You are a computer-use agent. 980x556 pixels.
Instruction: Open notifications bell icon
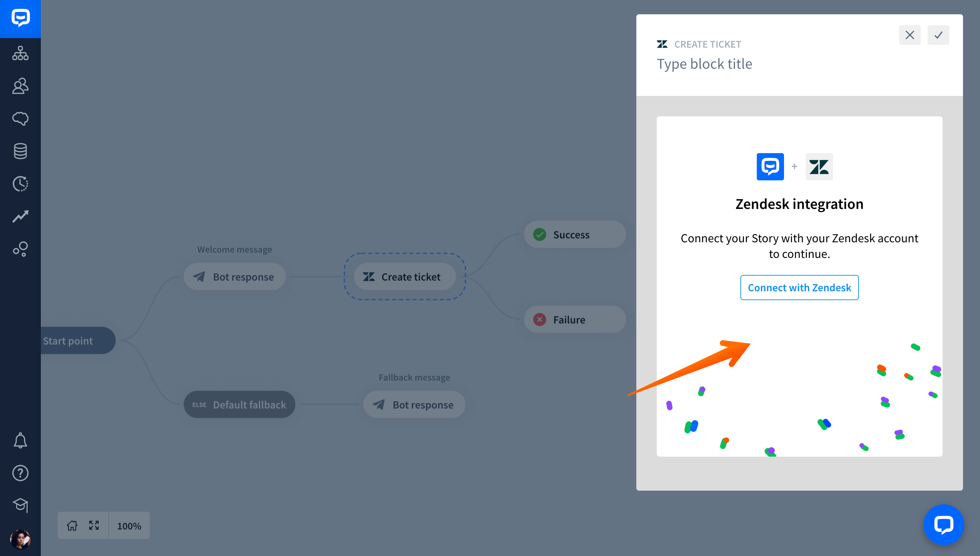20,440
